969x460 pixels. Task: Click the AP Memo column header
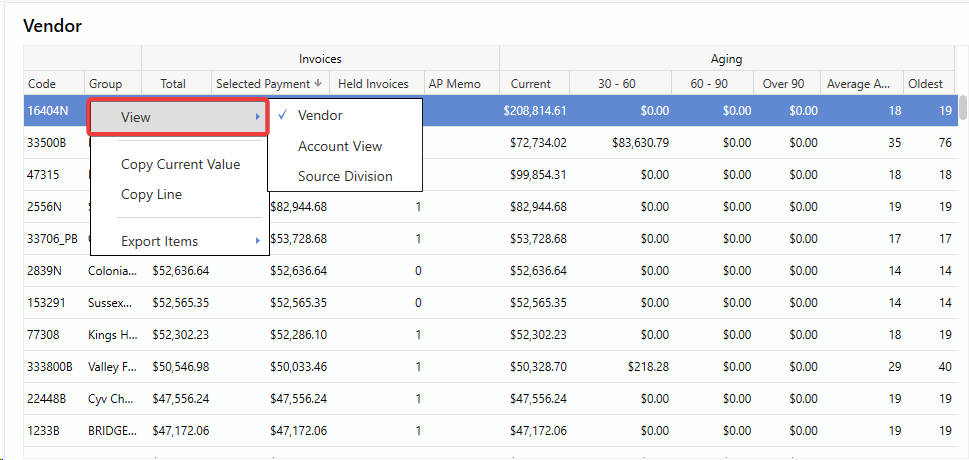pos(454,84)
